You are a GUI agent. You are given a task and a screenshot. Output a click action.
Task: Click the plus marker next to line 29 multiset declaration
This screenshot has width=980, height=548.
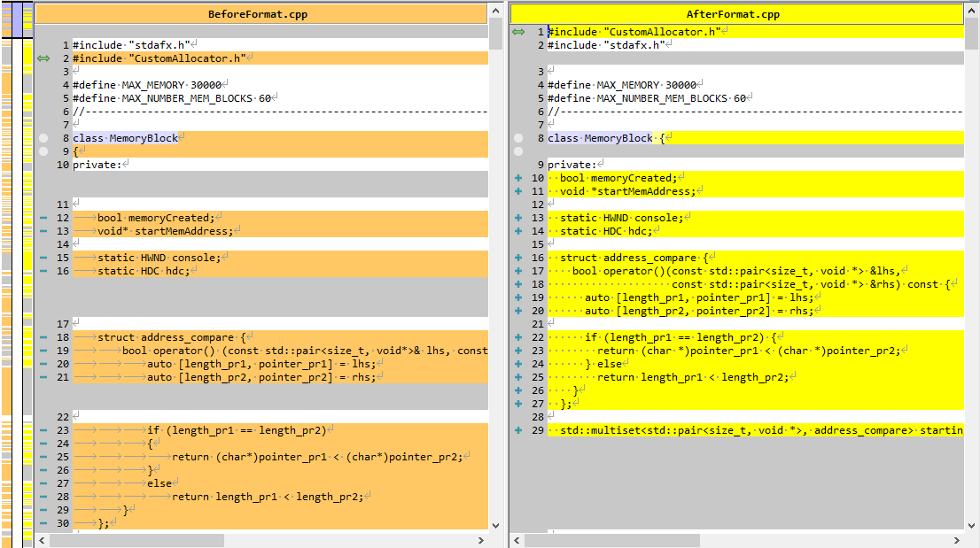point(518,430)
